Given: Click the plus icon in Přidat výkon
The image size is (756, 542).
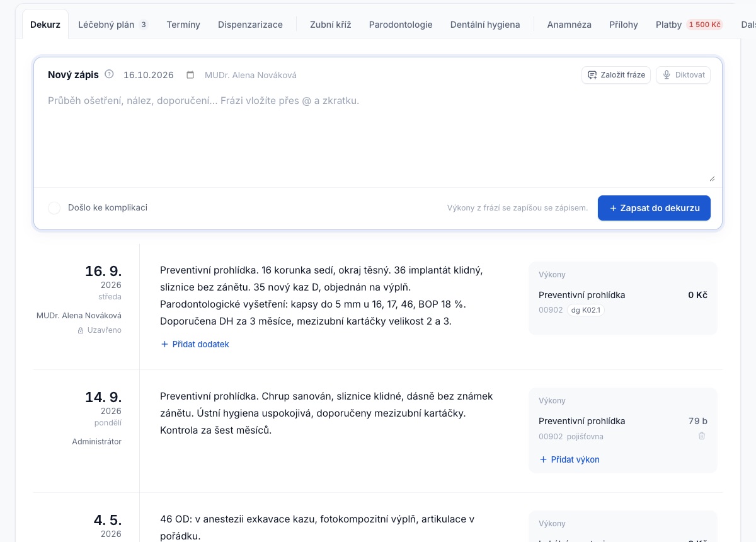Looking at the screenshot, I should click(x=543, y=459).
